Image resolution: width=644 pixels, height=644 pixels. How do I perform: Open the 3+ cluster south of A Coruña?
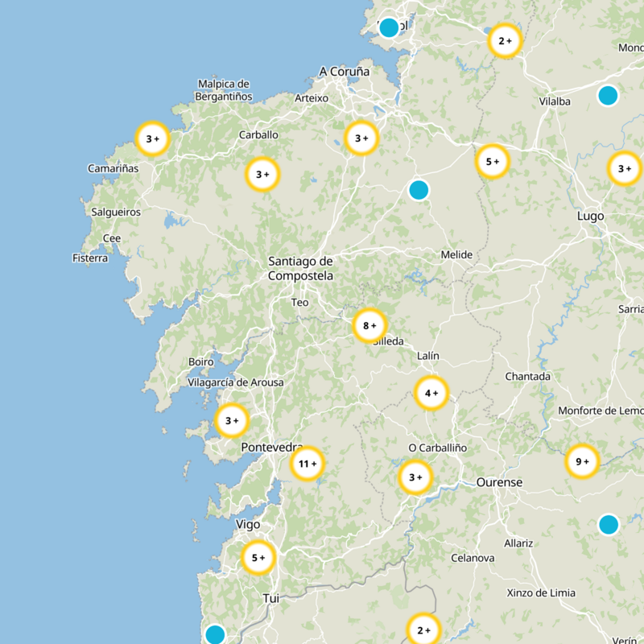click(x=361, y=138)
